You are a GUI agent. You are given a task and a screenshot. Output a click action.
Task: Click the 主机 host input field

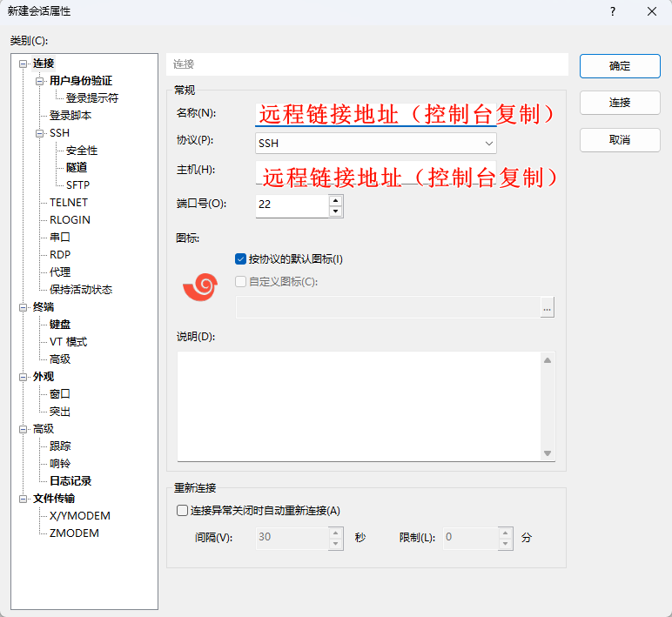[x=376, y=172]
